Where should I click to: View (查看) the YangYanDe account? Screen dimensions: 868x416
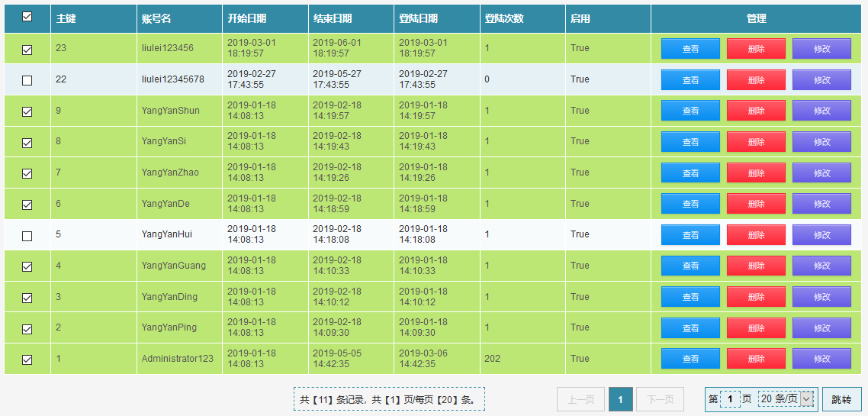click(690, 204)
